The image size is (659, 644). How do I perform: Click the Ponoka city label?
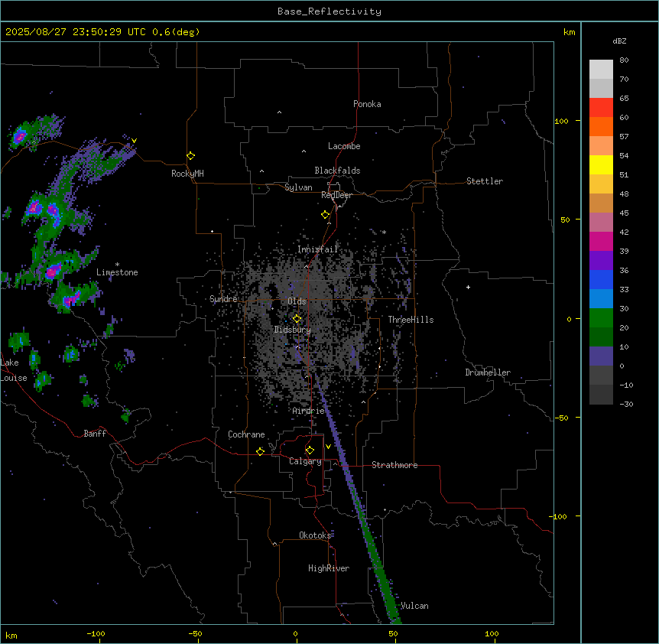367,104
